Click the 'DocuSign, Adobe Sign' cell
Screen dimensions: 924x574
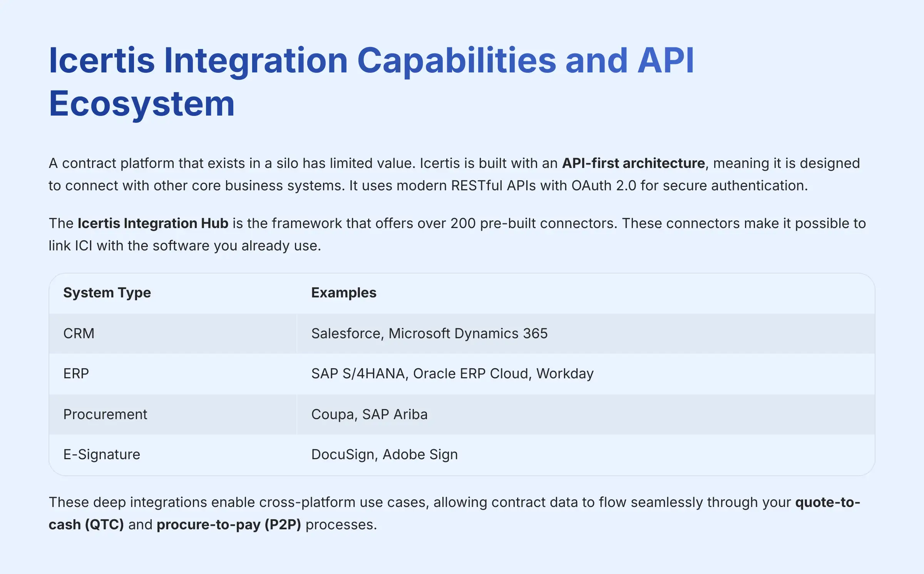point(586,455)
